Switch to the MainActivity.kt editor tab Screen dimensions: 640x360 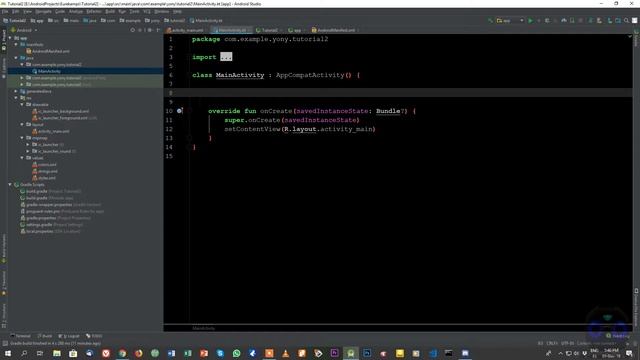click(x=231, y=30)
